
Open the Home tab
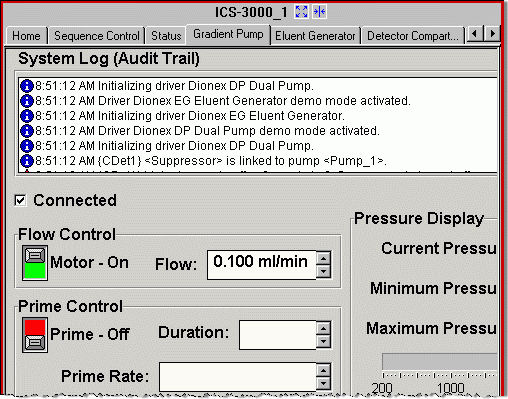(26, 36)
